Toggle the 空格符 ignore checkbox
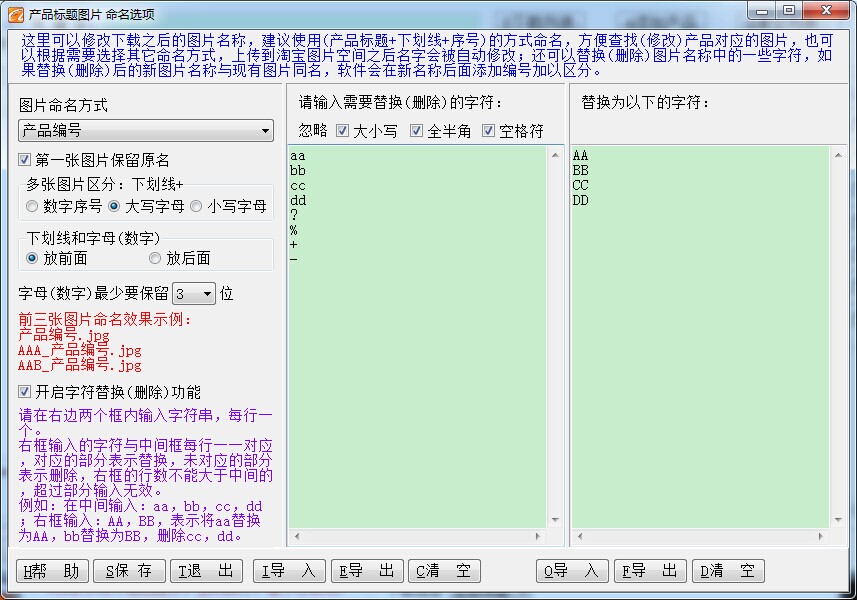857x600 pixels. [489, 131]
